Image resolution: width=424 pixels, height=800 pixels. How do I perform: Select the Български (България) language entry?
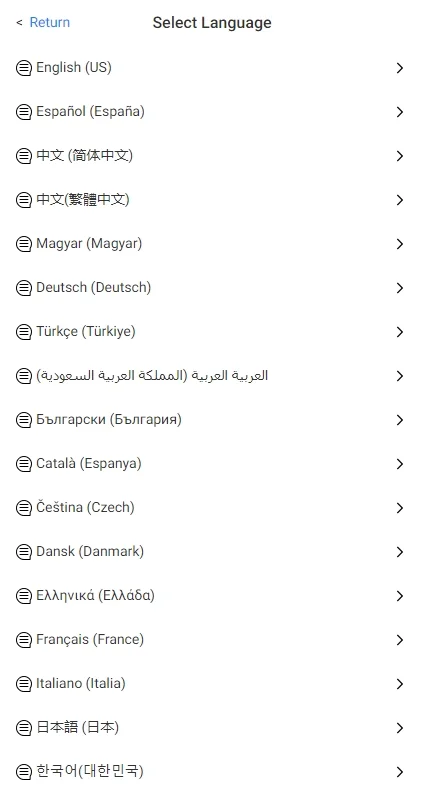click(x=212, y=420)
